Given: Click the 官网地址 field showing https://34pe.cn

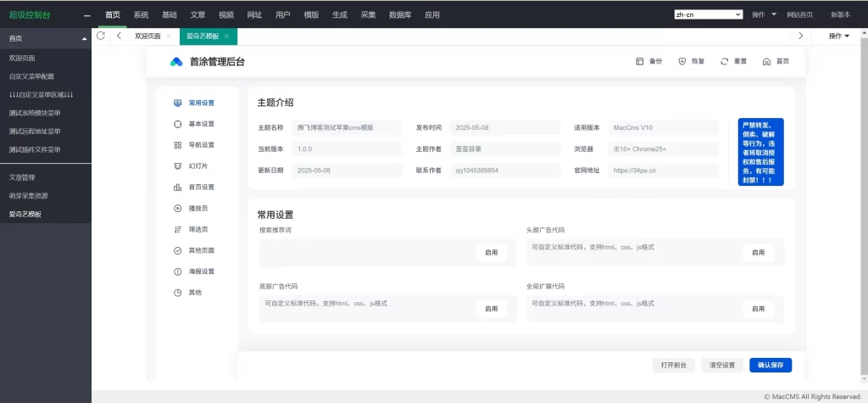Looking at the screenshot, I should point(663,171).
